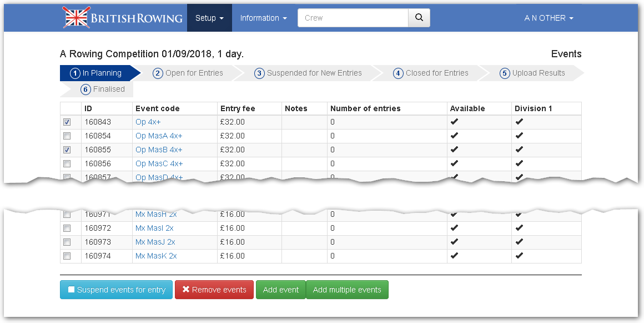Click Add multiple events button
The width and height of the screenshot is (644, 323).
[347, 290]
